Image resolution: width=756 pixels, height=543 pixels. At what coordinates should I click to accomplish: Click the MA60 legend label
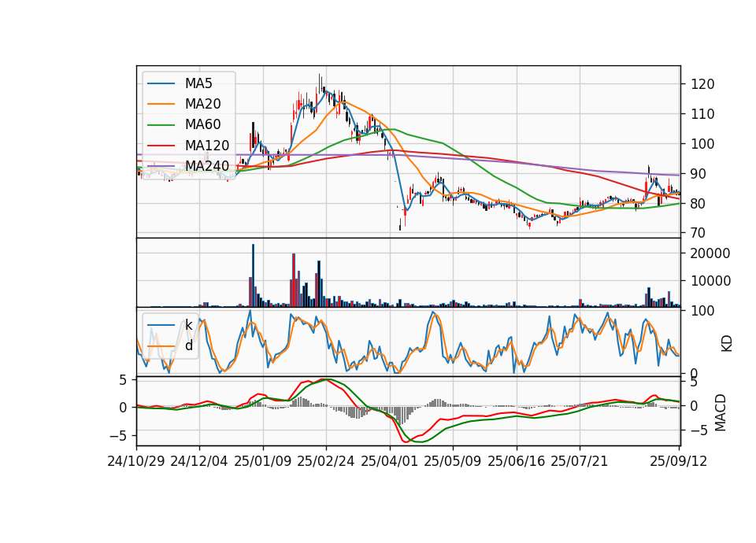202,124
